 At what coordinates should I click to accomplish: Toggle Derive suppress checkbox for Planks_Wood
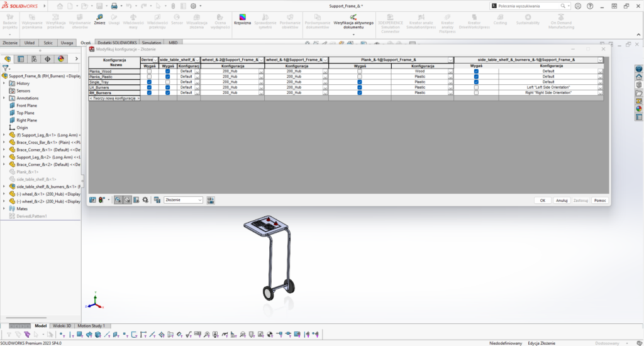click(x=149, y=71)
